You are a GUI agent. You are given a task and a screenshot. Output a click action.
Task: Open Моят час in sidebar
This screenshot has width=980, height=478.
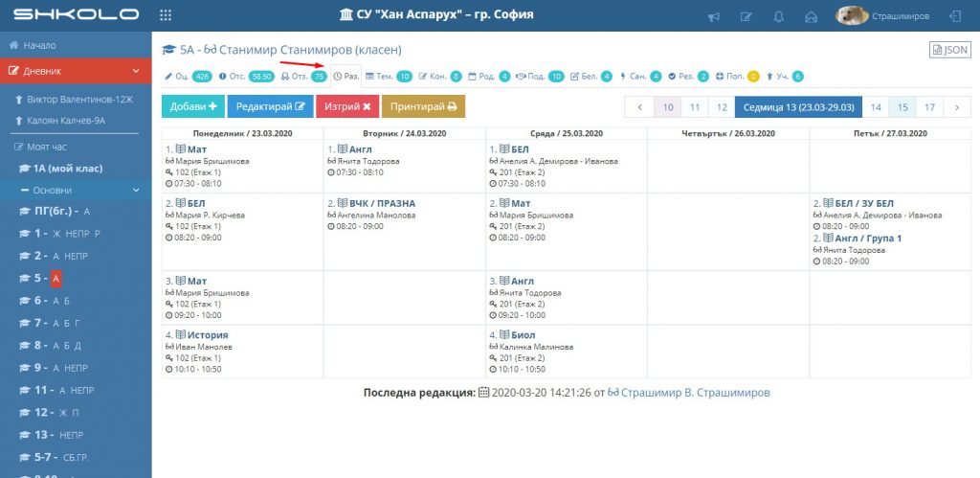click(x=40, y=147)
